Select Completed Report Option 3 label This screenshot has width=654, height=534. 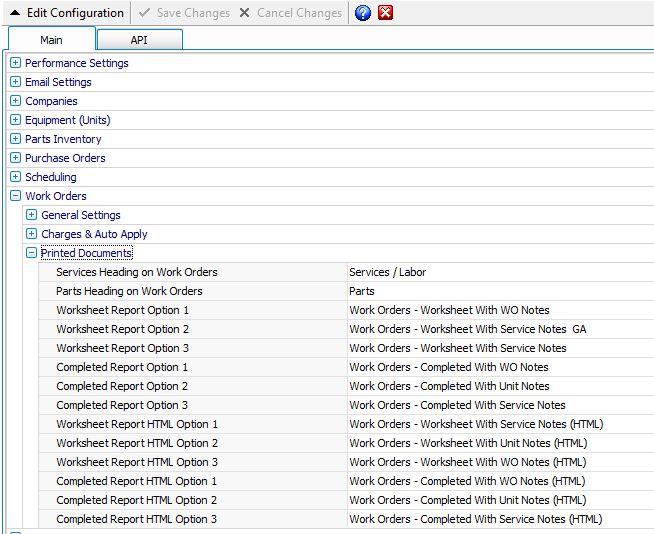122,405
